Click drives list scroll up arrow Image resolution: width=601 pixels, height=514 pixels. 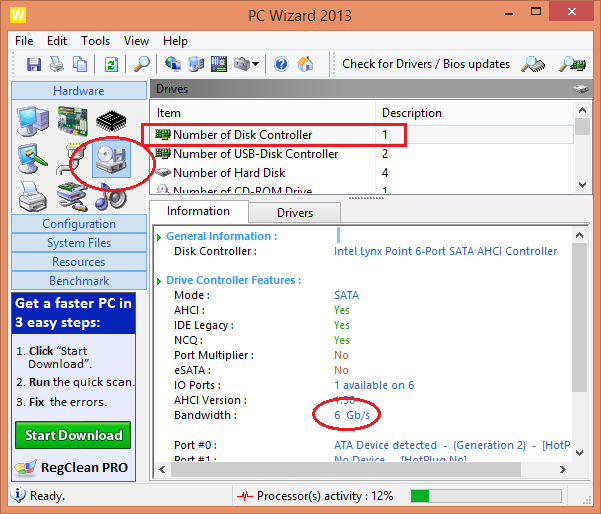pos(582,111)
